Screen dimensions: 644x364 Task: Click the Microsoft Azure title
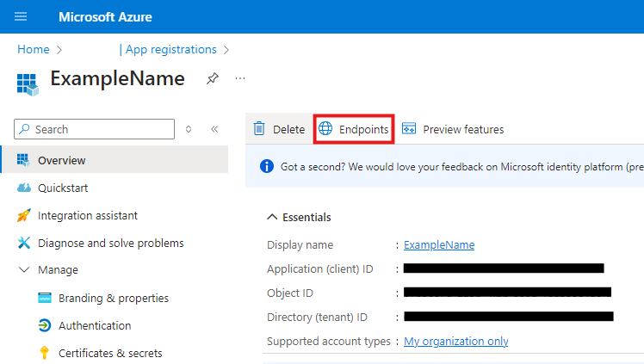[x=105, y=17]
